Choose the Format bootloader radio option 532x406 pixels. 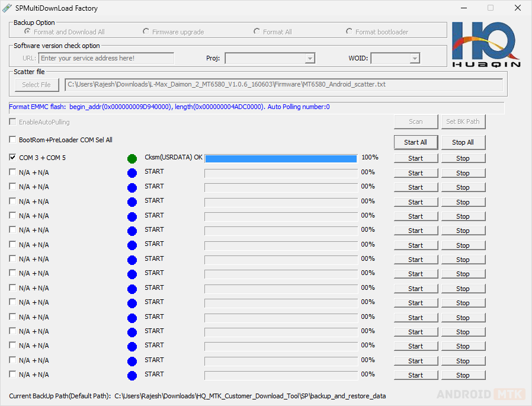tap(350, 31)
